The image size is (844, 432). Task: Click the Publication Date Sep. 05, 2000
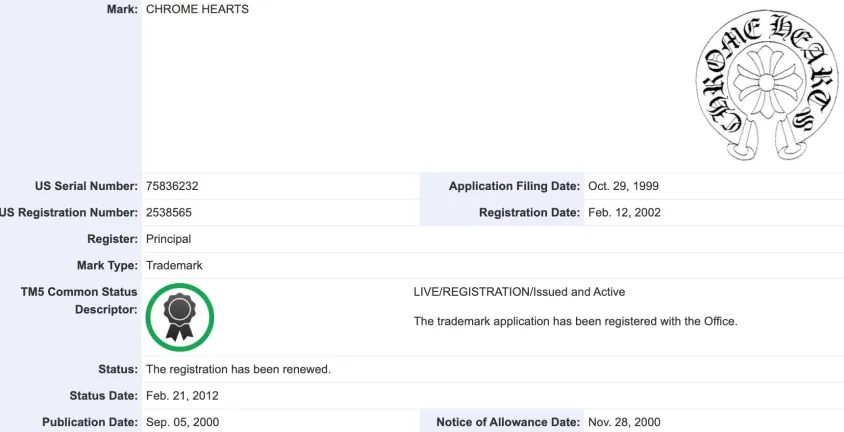coord(182,422)
